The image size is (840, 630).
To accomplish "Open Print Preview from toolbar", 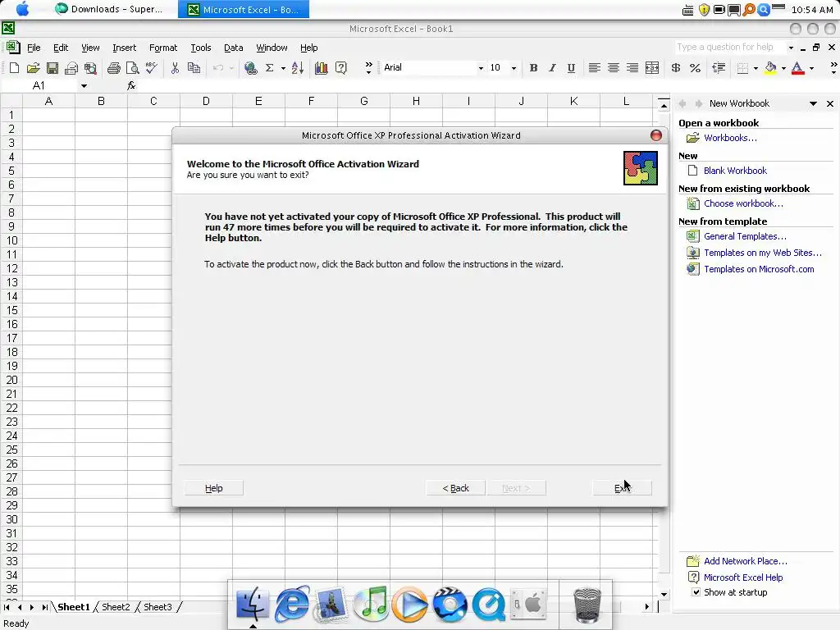I will pyautogui.click(x=132, y=68).
